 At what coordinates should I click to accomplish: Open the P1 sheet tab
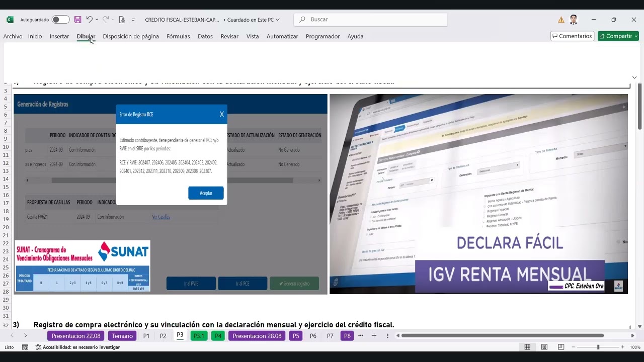(146, 336)
